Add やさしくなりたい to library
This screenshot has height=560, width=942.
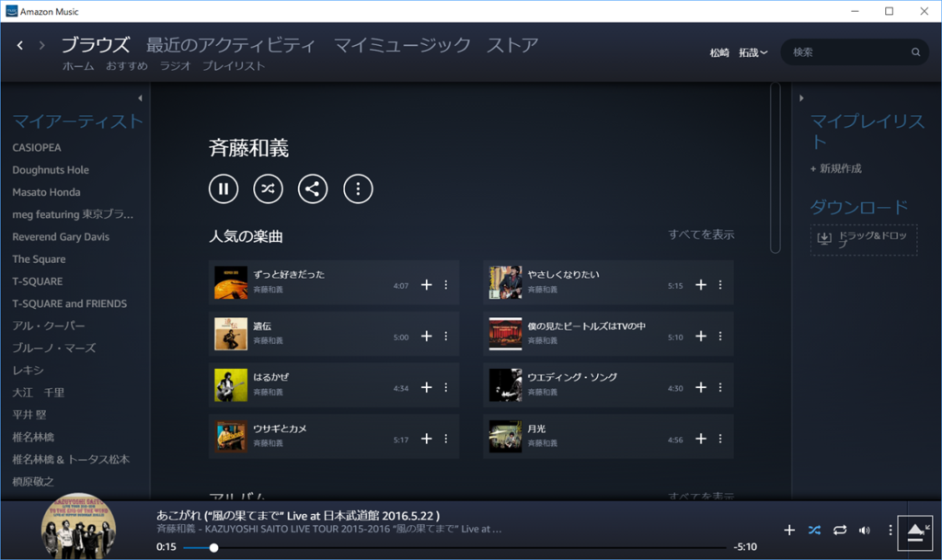[x=701, y=284]
